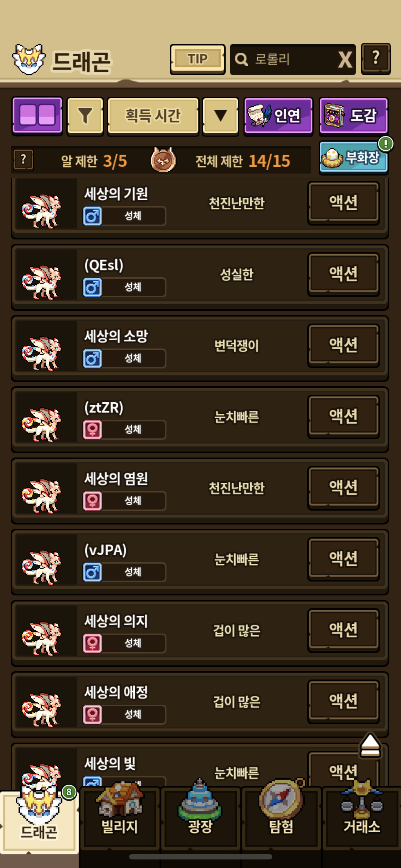
Task: Tap 액션 for 세상의 기원 dragon
Action: [x=344, y=202]
